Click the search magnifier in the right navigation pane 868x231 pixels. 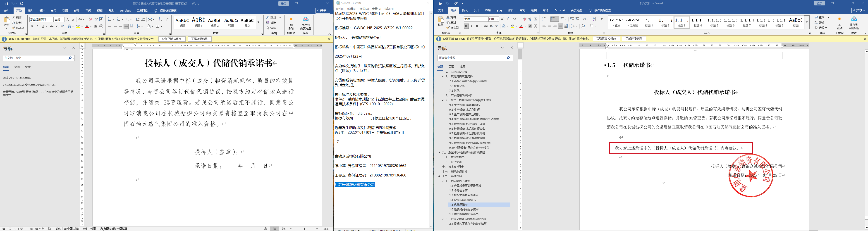(508, 58)
